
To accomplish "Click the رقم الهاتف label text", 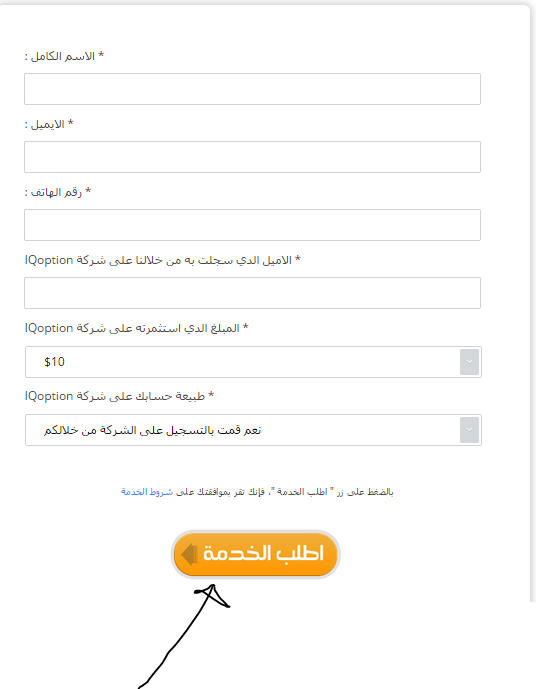I will [x=58, y=192].
